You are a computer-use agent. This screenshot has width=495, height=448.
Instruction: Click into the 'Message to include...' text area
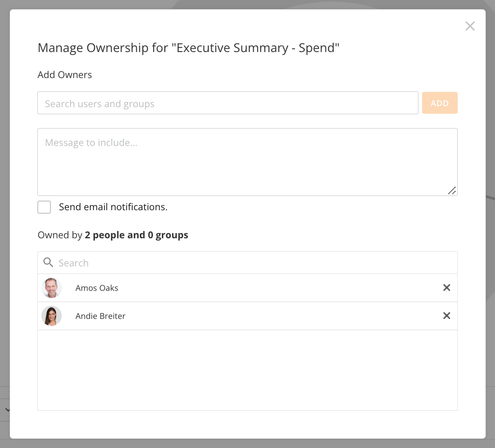pos(247,162)
